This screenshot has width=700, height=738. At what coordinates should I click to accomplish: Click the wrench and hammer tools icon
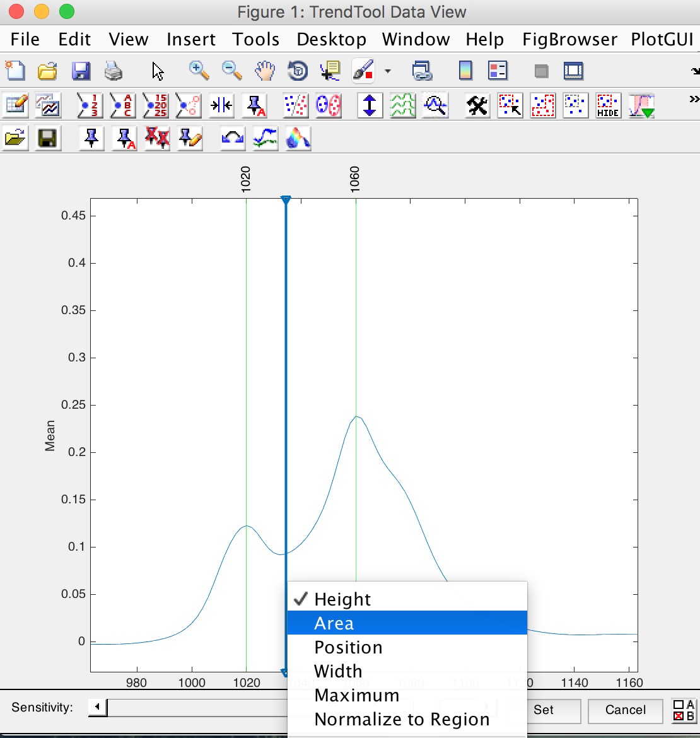[x=477, y=105]
